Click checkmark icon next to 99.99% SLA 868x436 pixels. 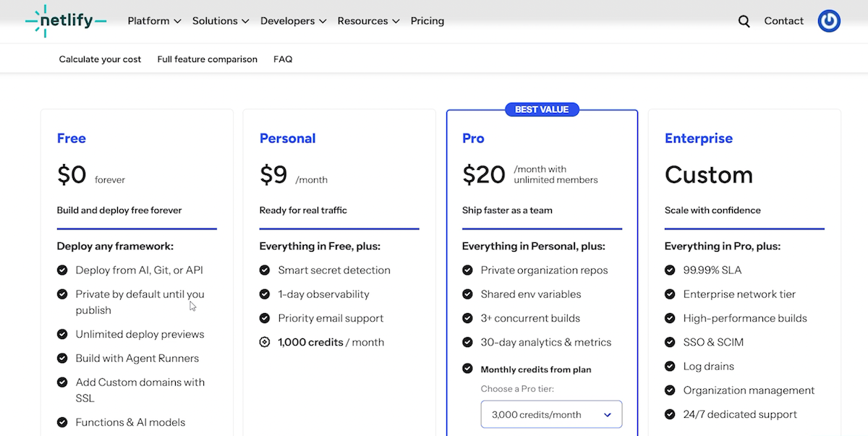pyautogui.click(x=670, y=270)
